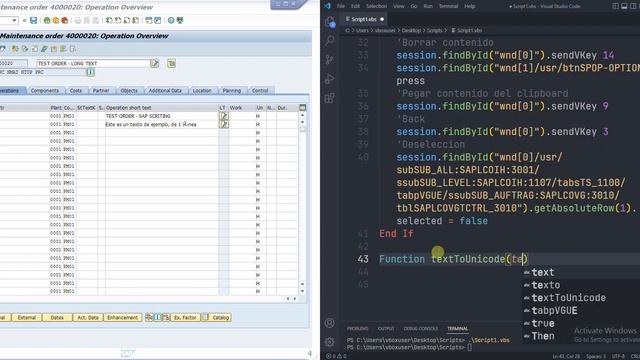640x360 pixels.
Task: Click the yellow Exit icon in SAP toolbar
Action: 56,20
